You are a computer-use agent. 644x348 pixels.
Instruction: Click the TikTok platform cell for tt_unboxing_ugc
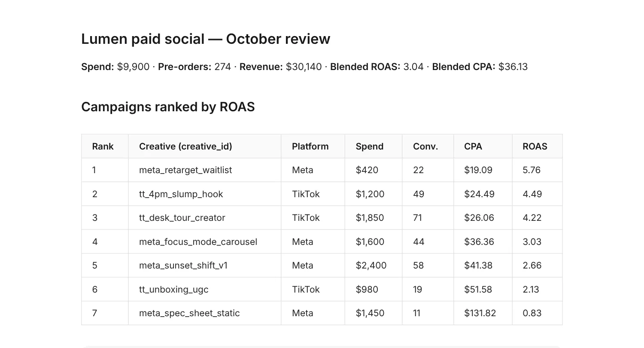point(313,289)
